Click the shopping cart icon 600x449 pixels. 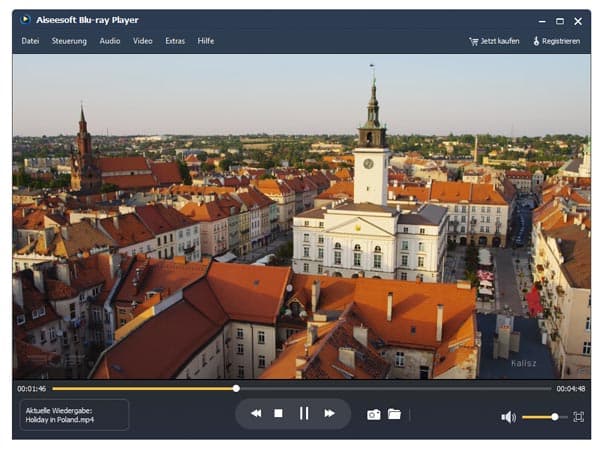(x=474, y=41)
